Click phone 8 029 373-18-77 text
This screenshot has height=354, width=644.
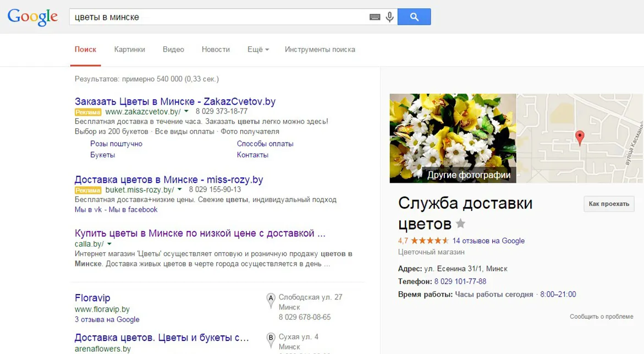click(x=222, y=111)
